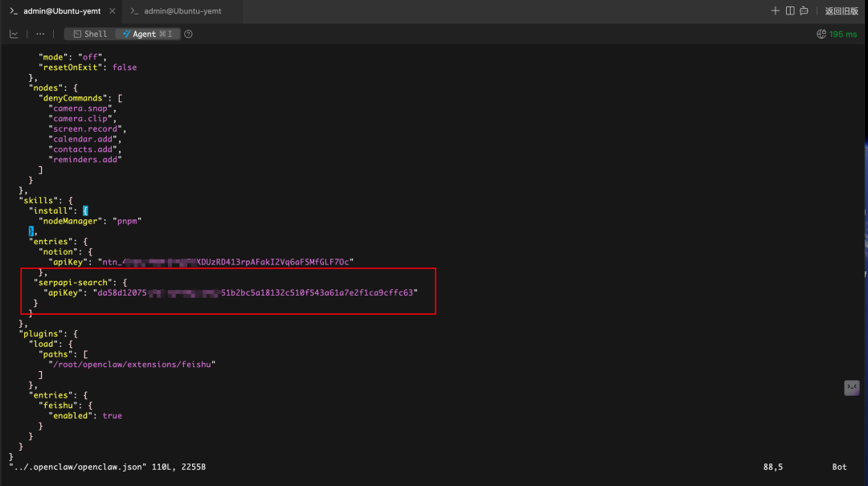
Task: Add a new terminal tab with plus
Action: click(776, 11)
